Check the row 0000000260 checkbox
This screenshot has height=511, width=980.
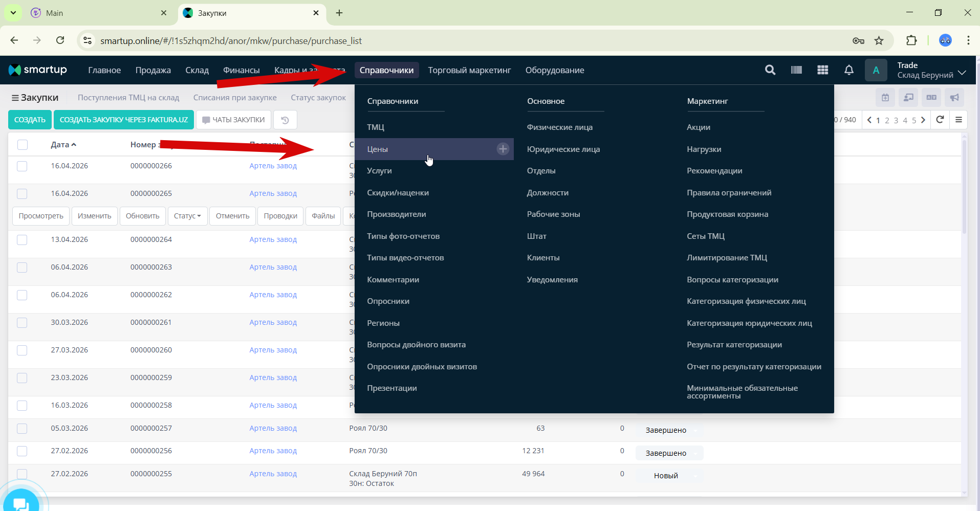point(22,350)
